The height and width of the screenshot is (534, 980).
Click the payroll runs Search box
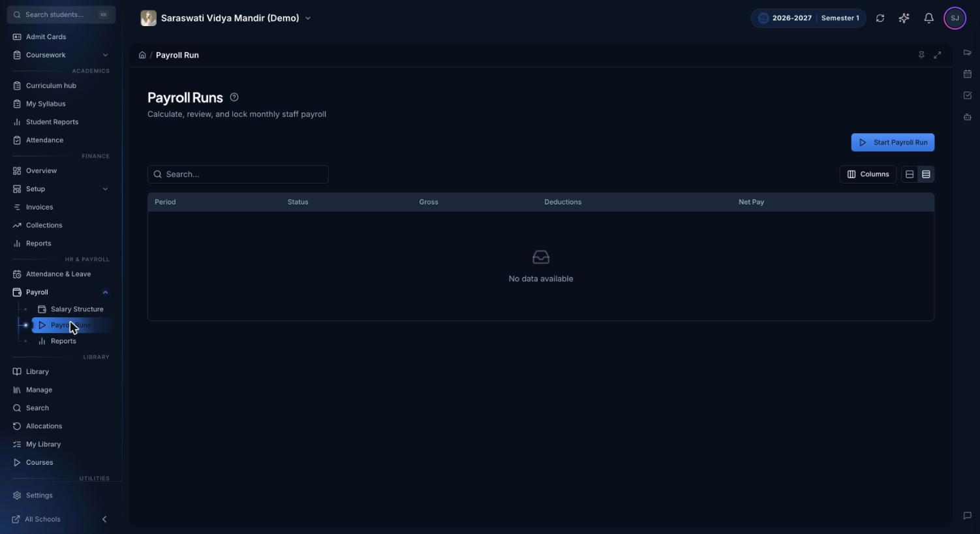click(238, 174)
